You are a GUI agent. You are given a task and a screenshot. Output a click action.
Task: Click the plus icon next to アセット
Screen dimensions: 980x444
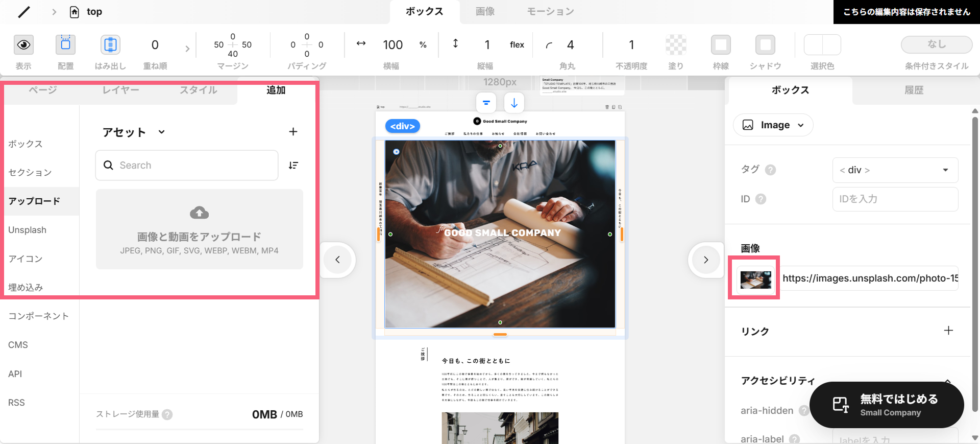coord(293,132)
